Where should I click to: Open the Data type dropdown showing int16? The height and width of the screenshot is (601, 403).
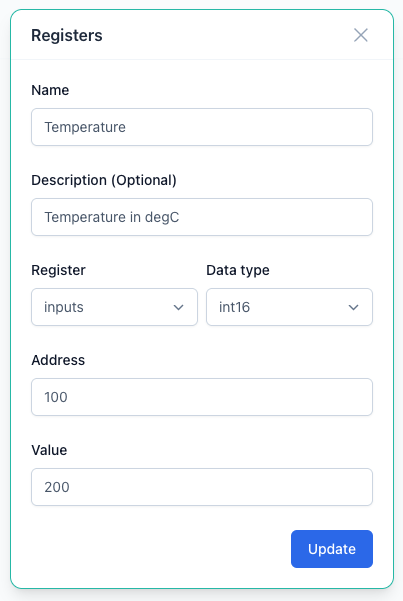point(290,307)
